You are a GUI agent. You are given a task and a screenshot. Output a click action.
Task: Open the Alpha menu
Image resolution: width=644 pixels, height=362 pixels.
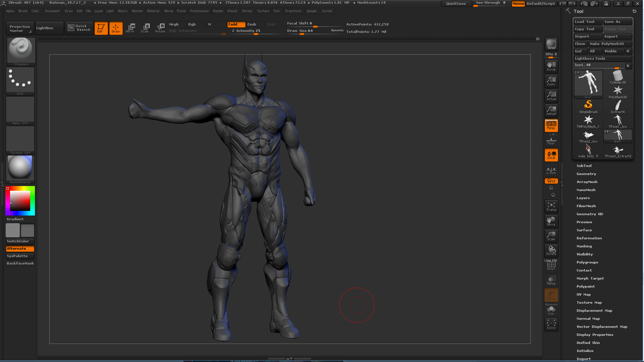tap(10, 11)
